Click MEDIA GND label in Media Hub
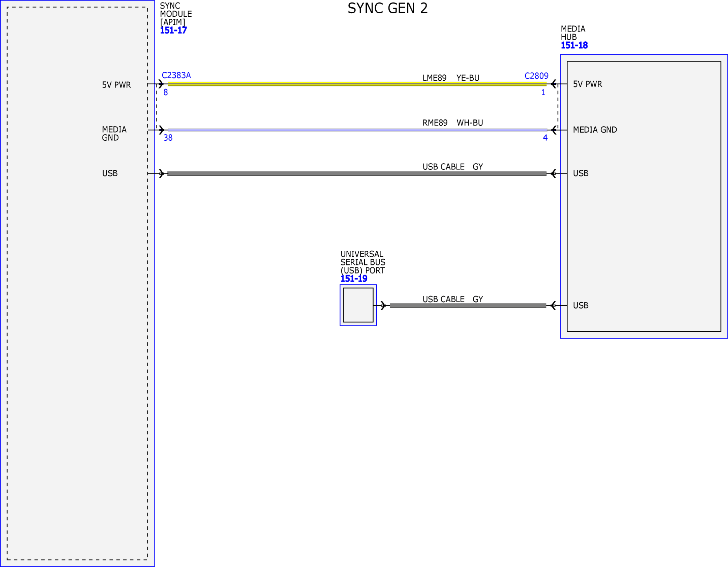 tap(595, 130)
